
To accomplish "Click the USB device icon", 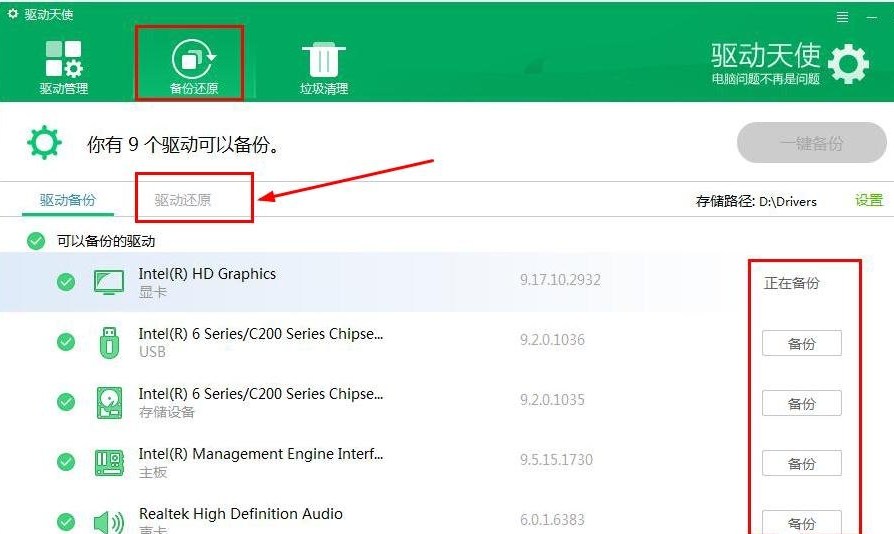I will pyautogui.click(x=109, y=343).
